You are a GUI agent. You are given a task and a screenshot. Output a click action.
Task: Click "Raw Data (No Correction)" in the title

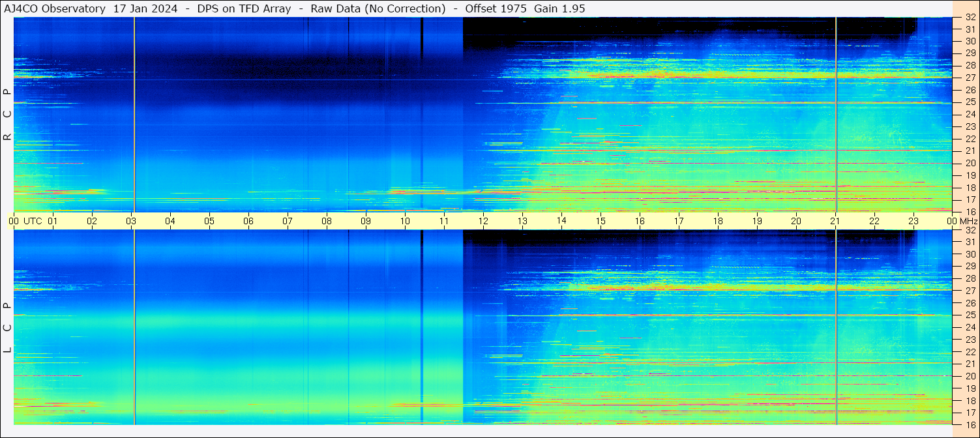coord(378,9)
